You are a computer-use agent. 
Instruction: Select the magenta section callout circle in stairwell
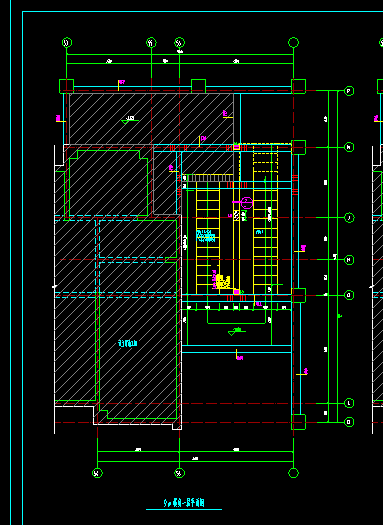(x=247, y=203)
